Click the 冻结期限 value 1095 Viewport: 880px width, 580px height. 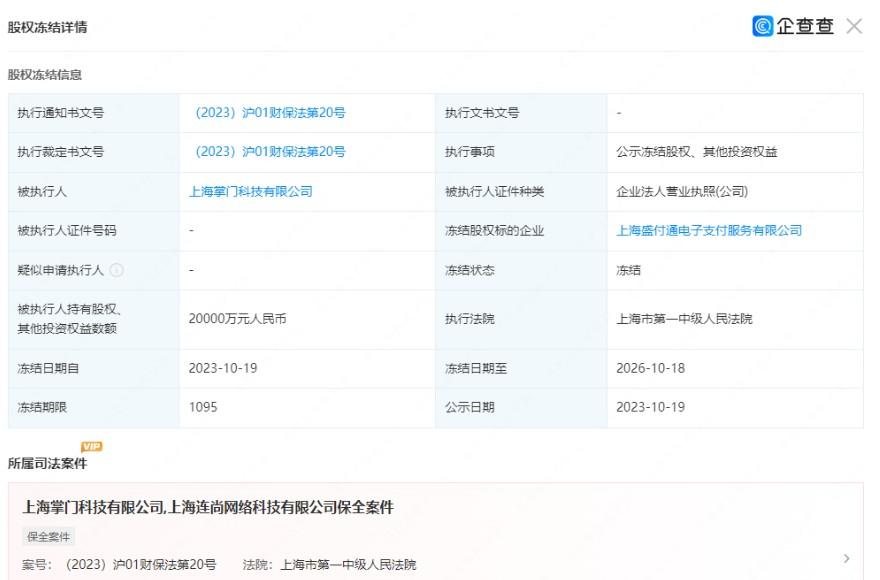point(203,407)
